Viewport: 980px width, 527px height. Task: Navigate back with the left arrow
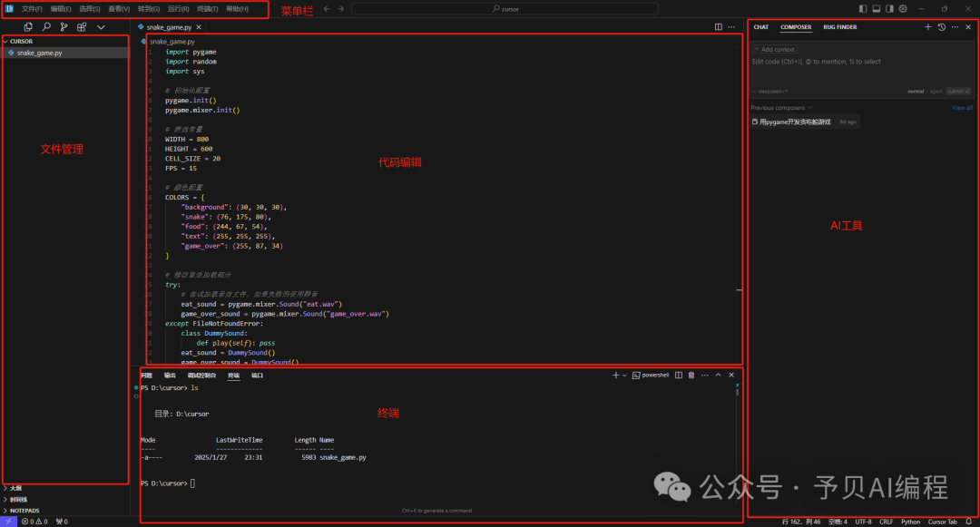point(327,9)
